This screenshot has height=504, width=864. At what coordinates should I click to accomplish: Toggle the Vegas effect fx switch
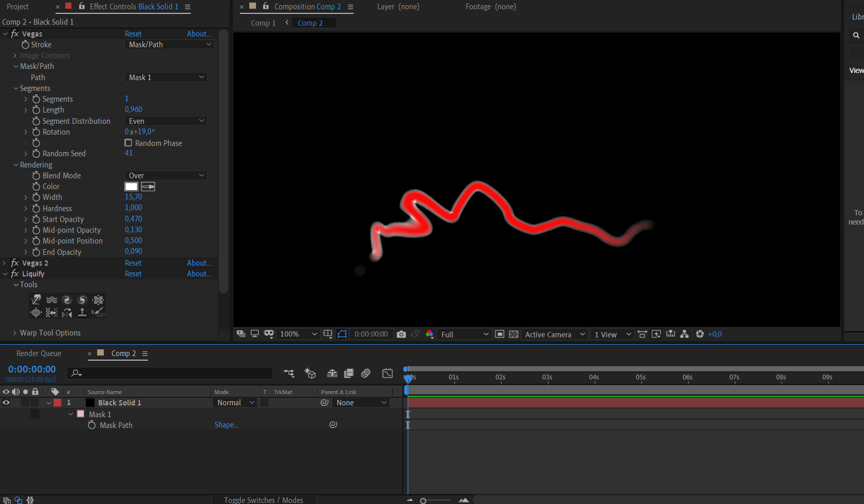pyautogui.click(x=15, y=34)
